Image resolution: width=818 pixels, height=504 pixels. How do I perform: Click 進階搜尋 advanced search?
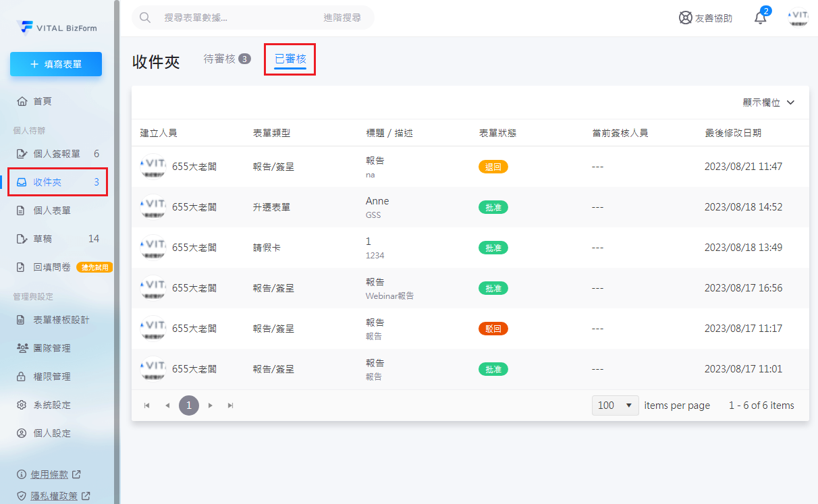point(342,18)
